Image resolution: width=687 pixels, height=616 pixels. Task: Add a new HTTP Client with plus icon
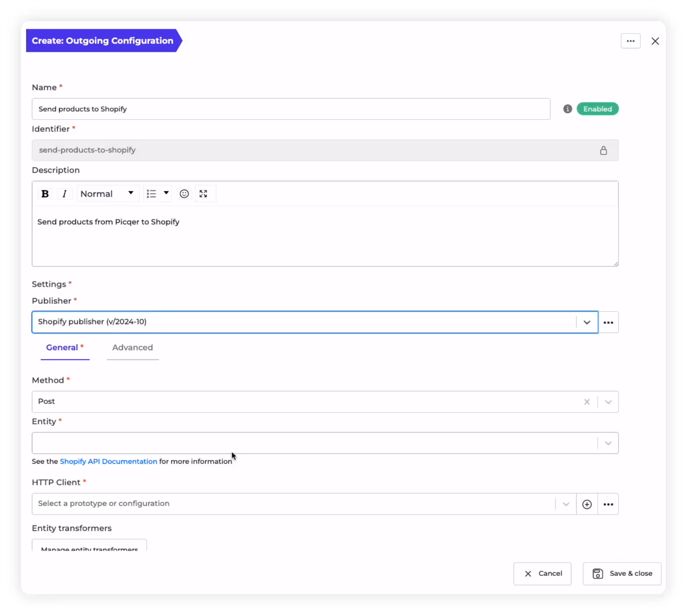(587, 504)
